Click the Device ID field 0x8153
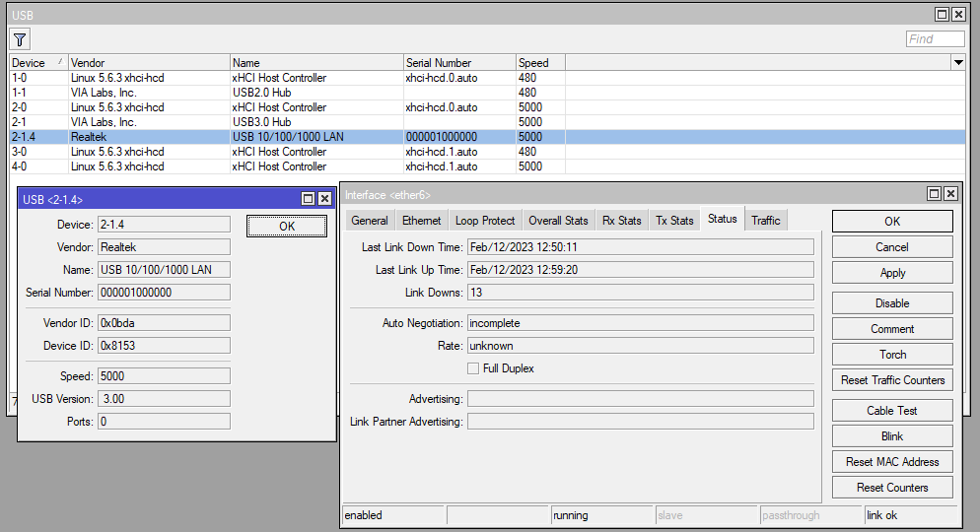 click(x=164, y=345)
